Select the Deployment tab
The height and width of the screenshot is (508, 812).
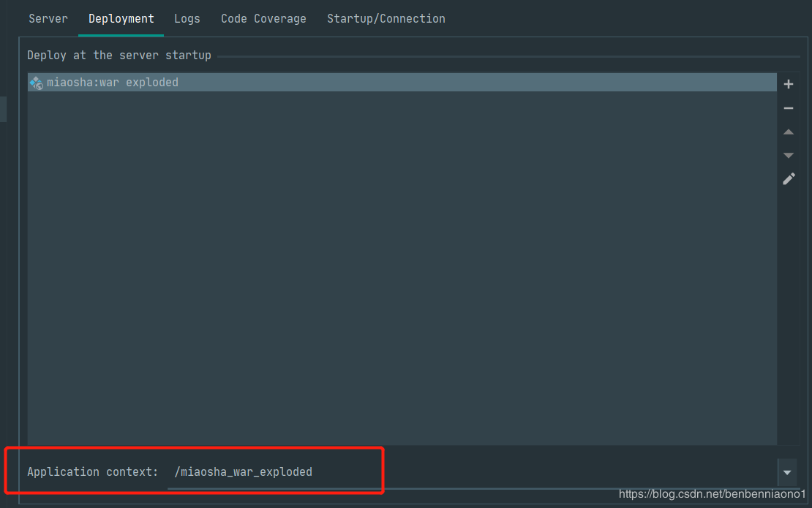click(121, 19)
